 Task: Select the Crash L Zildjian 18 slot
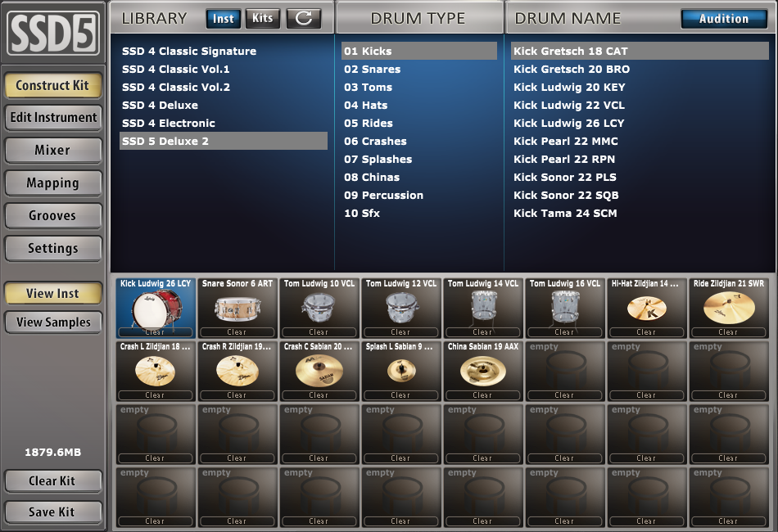coord(156,371)
